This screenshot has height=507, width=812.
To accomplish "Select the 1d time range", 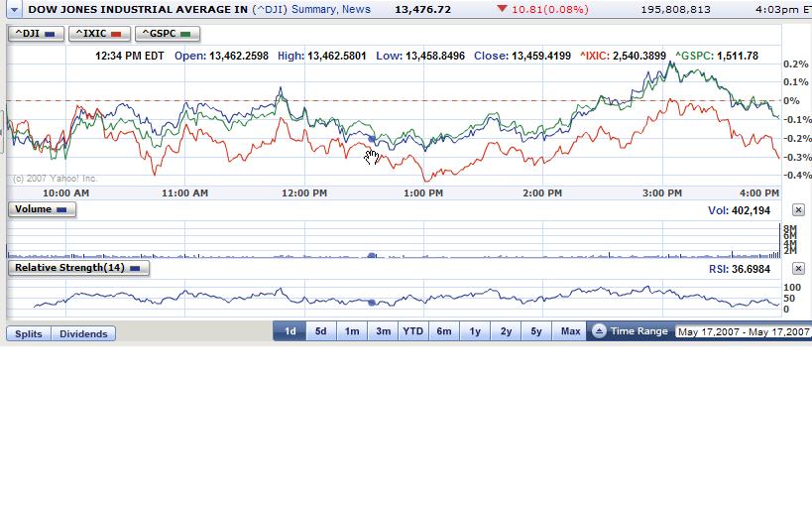I will coord(290,331).
